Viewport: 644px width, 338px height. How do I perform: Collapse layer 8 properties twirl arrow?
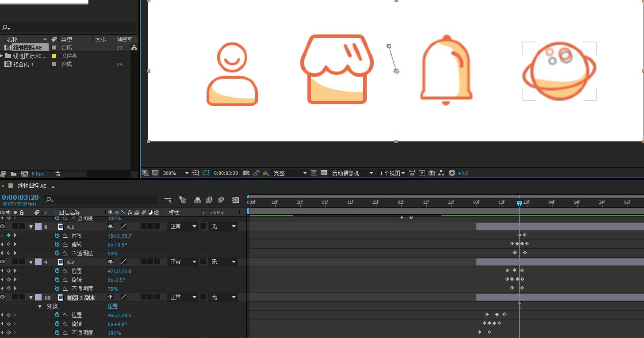click(x=31, y=227)
